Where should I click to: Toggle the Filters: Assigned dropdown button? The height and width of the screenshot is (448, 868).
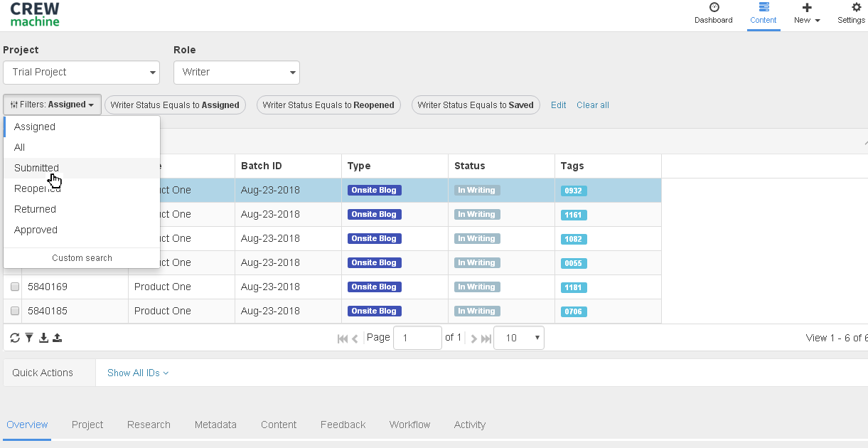(x=53, y=105)
